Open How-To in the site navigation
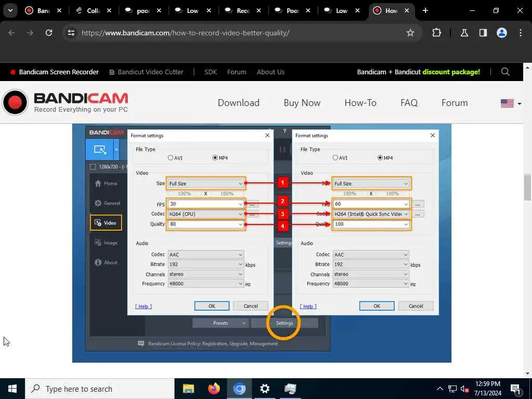Image resolution: width=532 pixels, height=399 pixels. point(361,103)
